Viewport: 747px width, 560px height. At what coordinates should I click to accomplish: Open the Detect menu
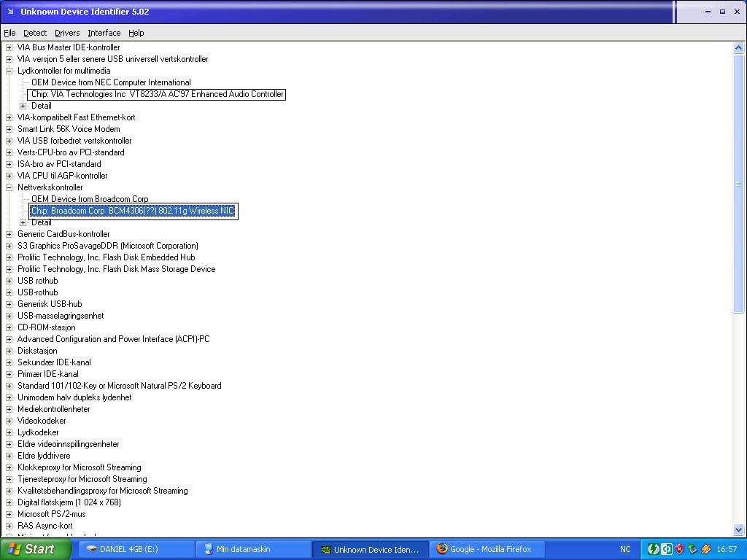(35, 33)
